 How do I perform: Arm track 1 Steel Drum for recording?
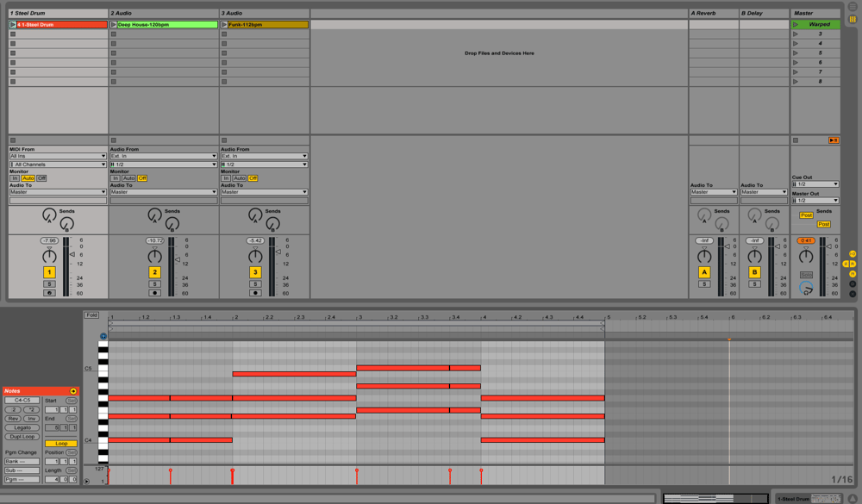[49, 293]
